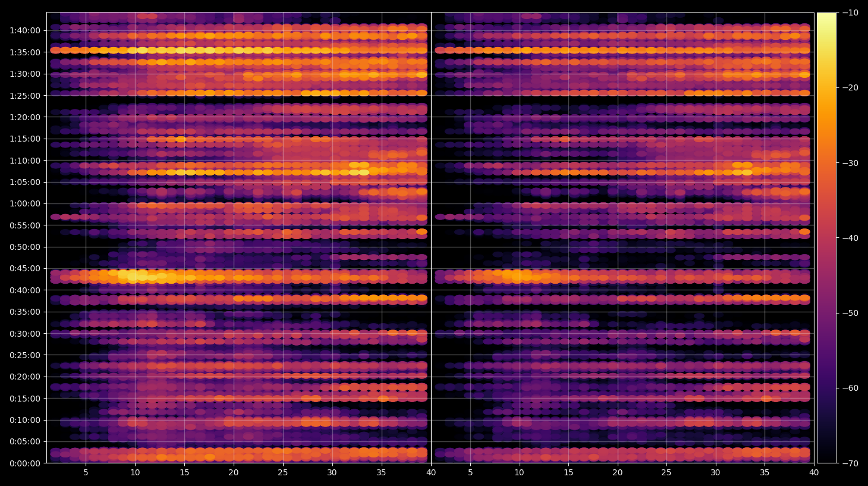Click the y-axis label 1:30:00
Image resolution: width=868 pixels, height=486 pixels.
pyautogui.click(x=25, y=74)
